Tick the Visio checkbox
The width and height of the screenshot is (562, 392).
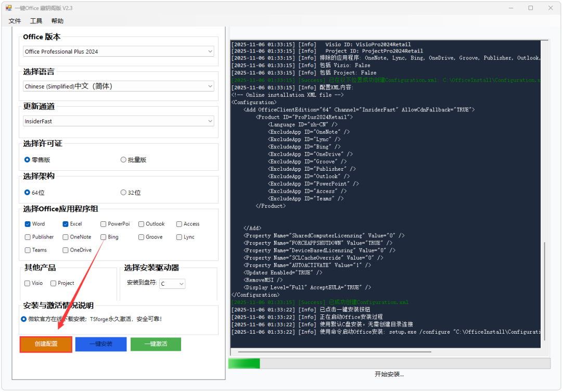point(28,283)
